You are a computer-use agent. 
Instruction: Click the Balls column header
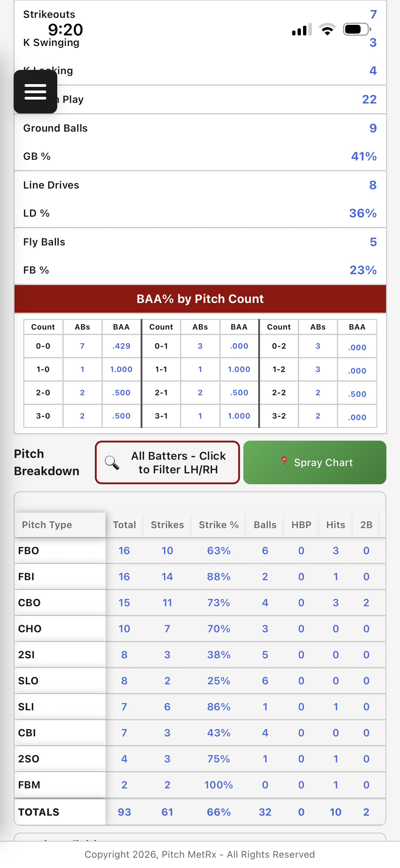[265, 524]
